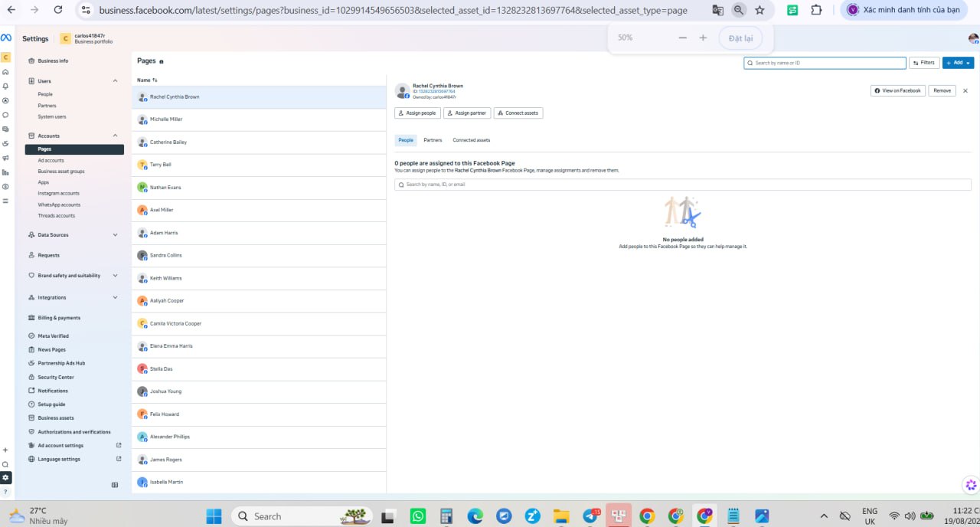The image size is (980, 527).
Task: Open the blue Add dropdown
Action: point(958,63)
